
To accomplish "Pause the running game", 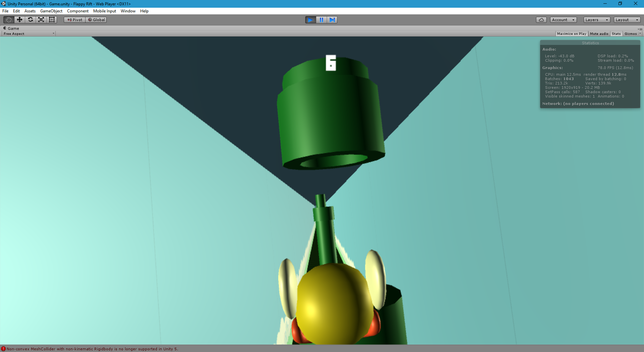I will point(321,20).
